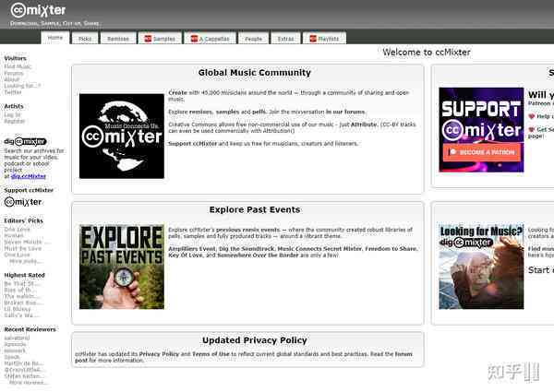This screenshot has height=392, width=554.
Task: Open the Extras tab
Action: [285, 39]
